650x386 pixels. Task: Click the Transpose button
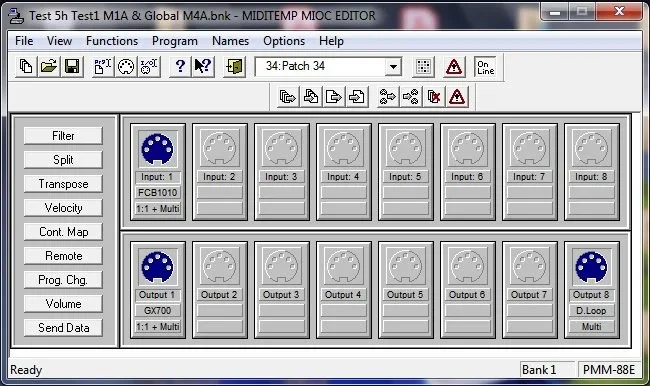tap(63, 184)
